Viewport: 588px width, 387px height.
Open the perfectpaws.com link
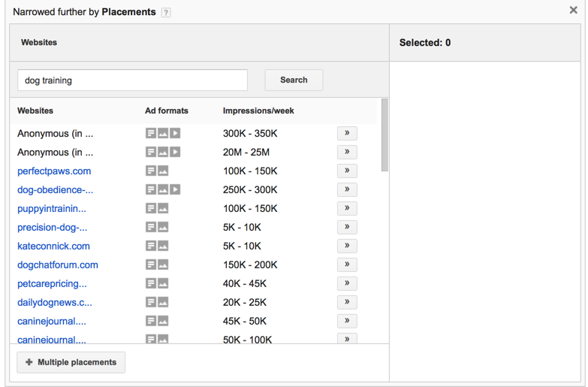[54, 171]
